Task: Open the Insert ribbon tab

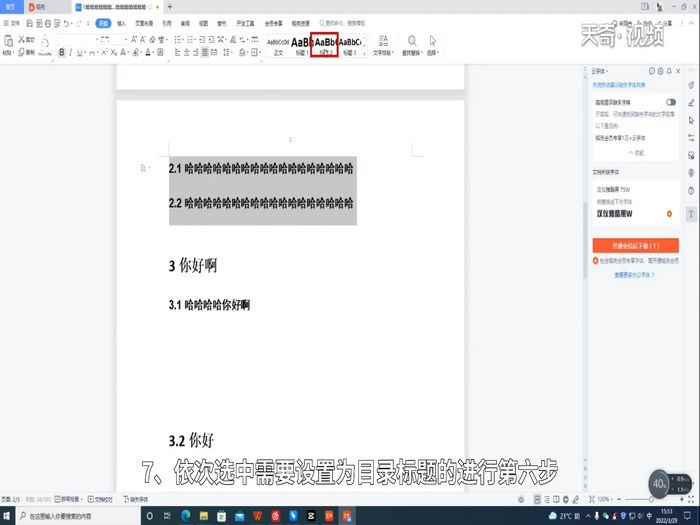Action: 121,23
